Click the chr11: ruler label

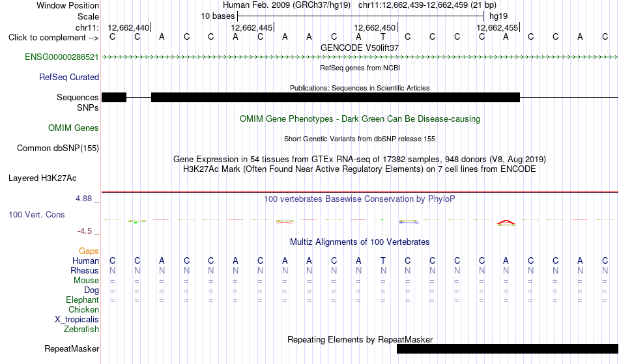[x=87, y=27]
